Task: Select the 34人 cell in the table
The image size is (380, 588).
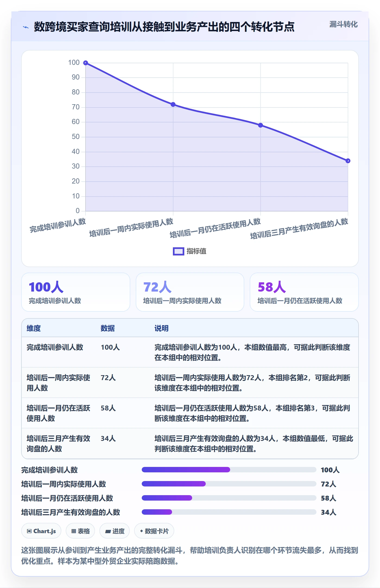Action: pos(108,438)
